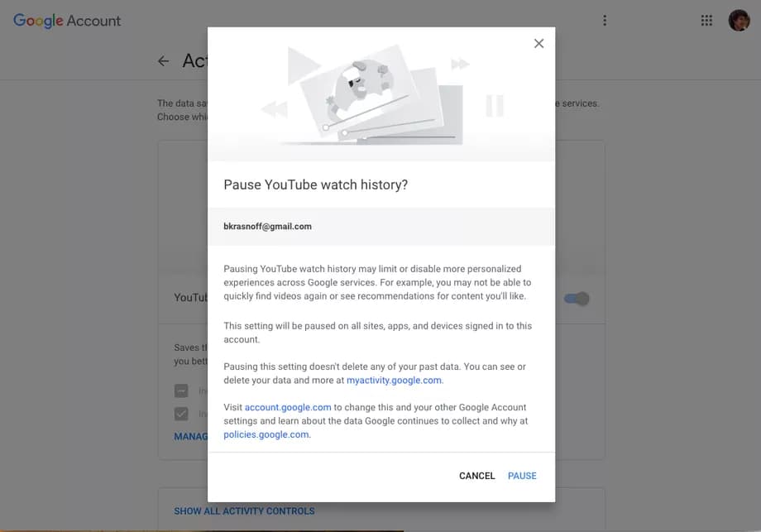Viewport: 761px width, 532px height.
Task: Toggle the YouTube history switch
Action: click(x=577, y=299)
